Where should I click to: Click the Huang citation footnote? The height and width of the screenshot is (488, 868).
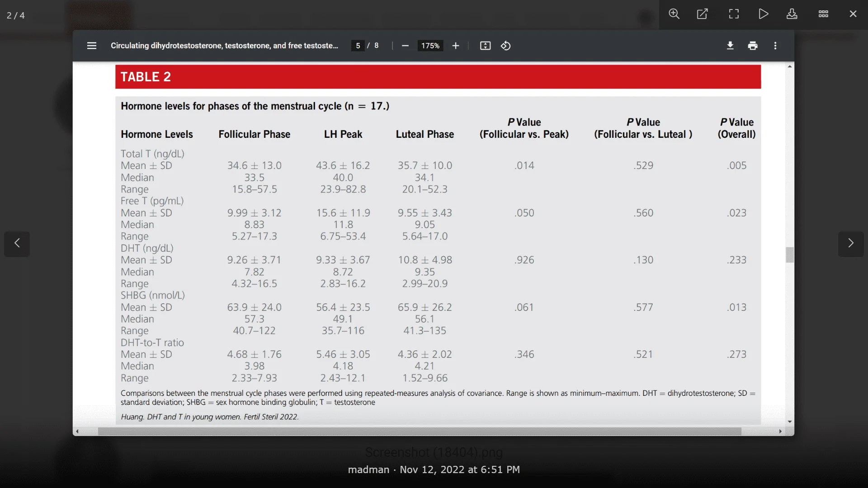(210, 417)
